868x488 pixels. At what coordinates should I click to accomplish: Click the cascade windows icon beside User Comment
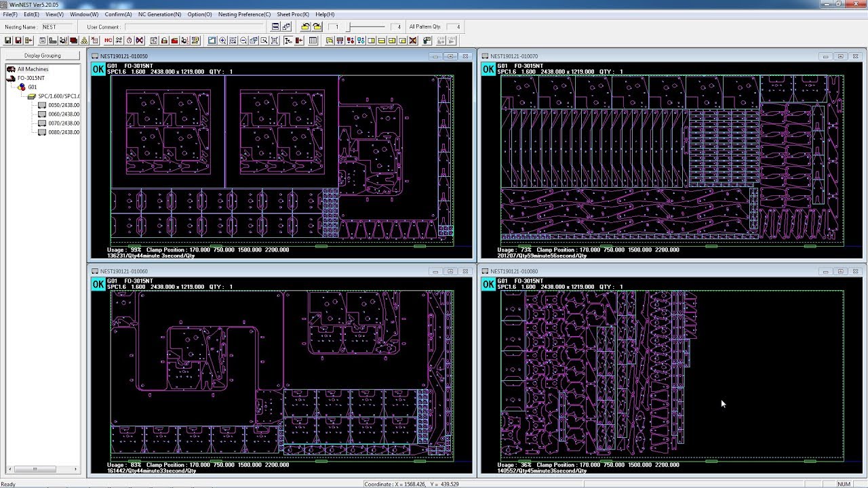(286, 27)
